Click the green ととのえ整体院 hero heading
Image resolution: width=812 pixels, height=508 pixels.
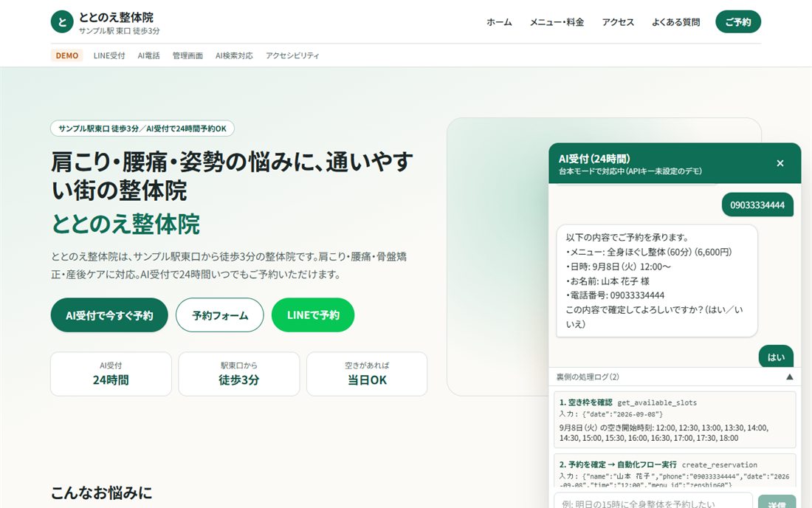pyautogui.click(x=125, y=224)
